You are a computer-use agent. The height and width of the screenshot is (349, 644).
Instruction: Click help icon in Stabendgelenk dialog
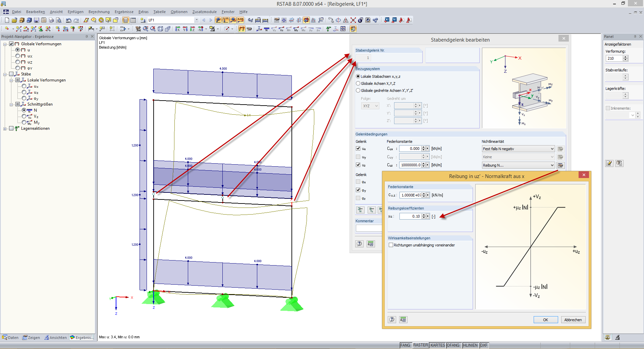(360, 244)
